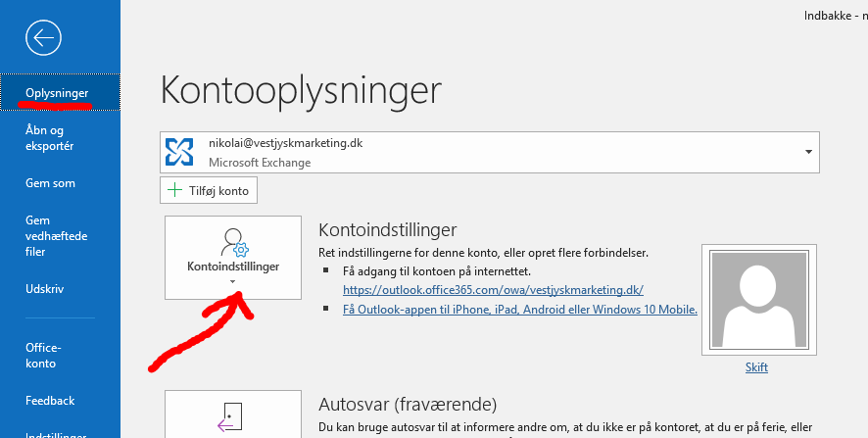The image size is (868, 438).
Task: Expand the small arrow under Kontoindstillinger
Action: (233, 282)
